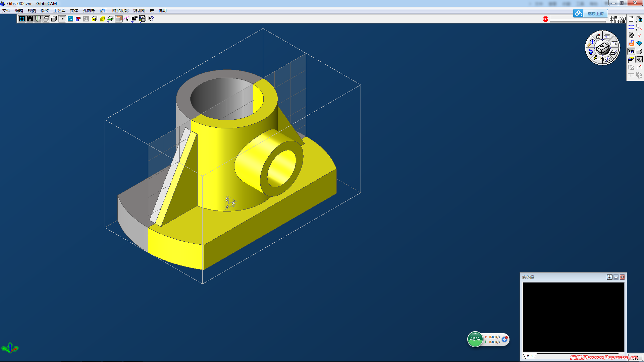Screen dimensions: 644x362
Task: Click the red STOP button
Action: [545, 19]
